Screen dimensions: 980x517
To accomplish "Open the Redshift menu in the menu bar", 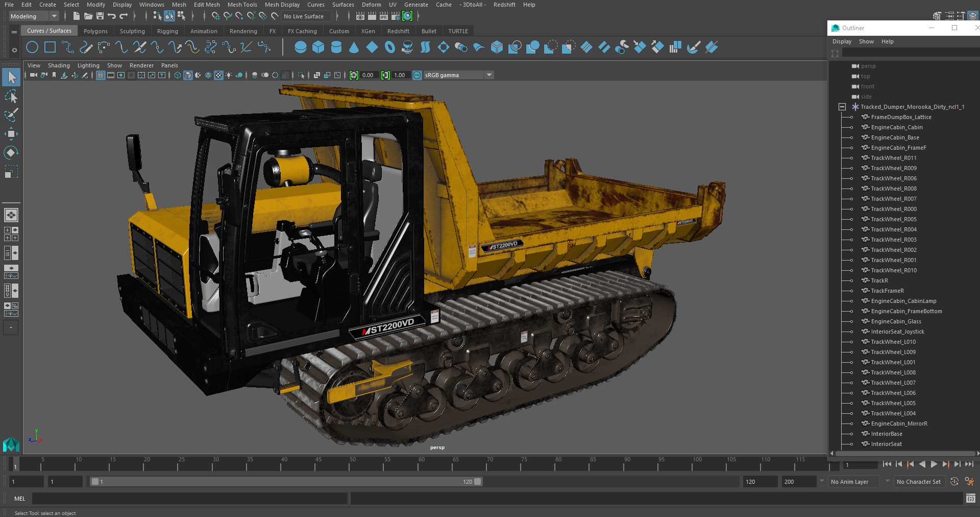I will tap(504, 5).
